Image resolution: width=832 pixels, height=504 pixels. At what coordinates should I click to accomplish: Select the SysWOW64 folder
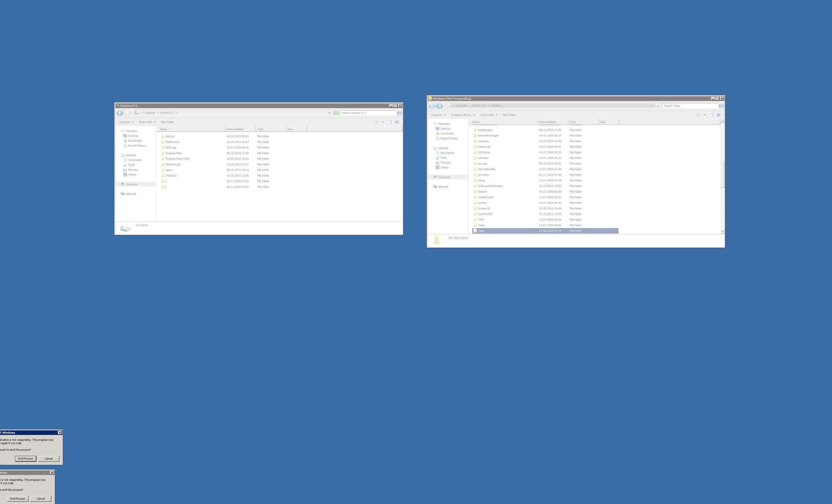(485, 214)
